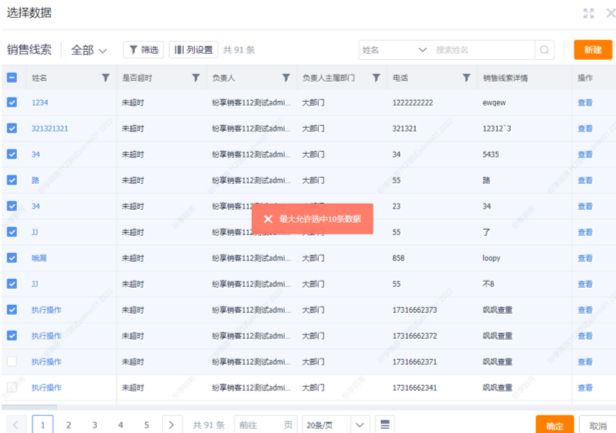Image resolution: width=616 pixels, height=433 pixels.
Task: Open the list view settings icon in footer
Action: [385, 425]
